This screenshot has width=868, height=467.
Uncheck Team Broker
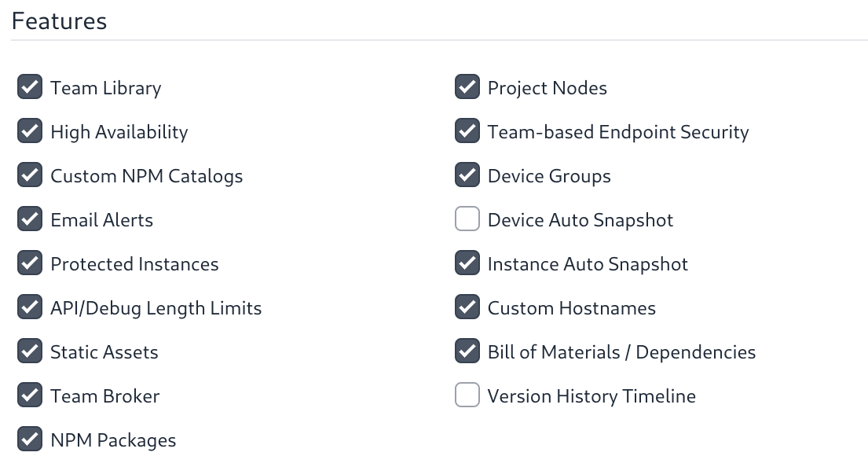click(x=29, y=395)
